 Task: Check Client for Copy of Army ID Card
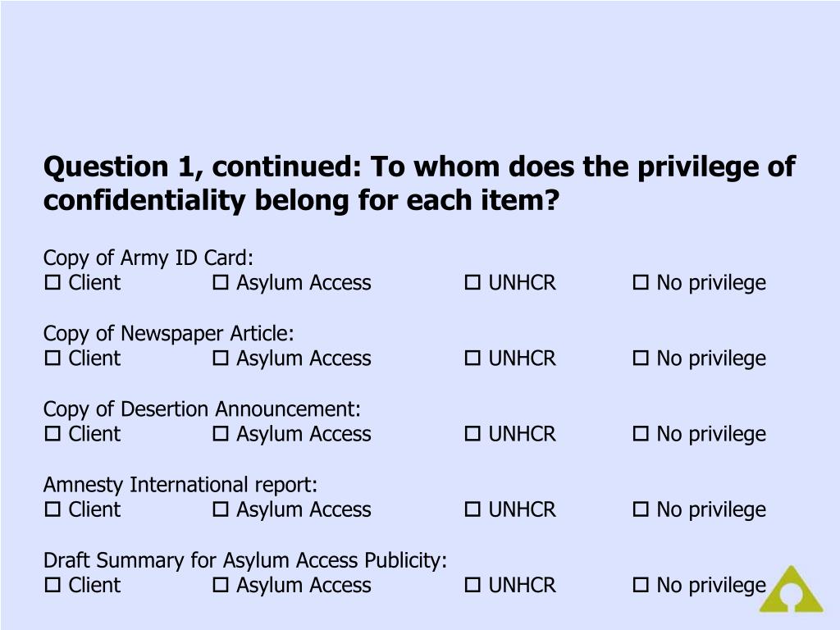(x=52, y=282)
